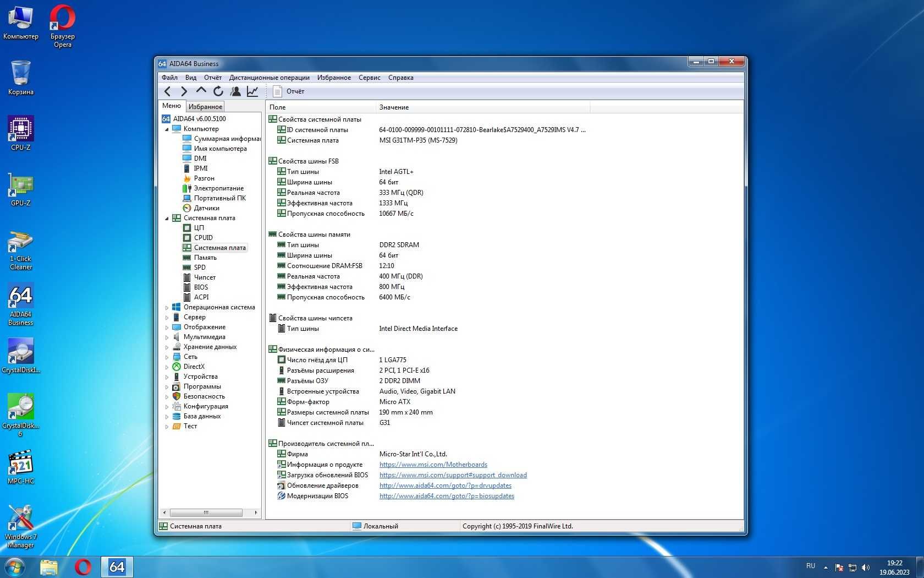Open the GPU-Z desktop shortcut
The width and height of the screenshot is (924, 578).
coord(21,189)
